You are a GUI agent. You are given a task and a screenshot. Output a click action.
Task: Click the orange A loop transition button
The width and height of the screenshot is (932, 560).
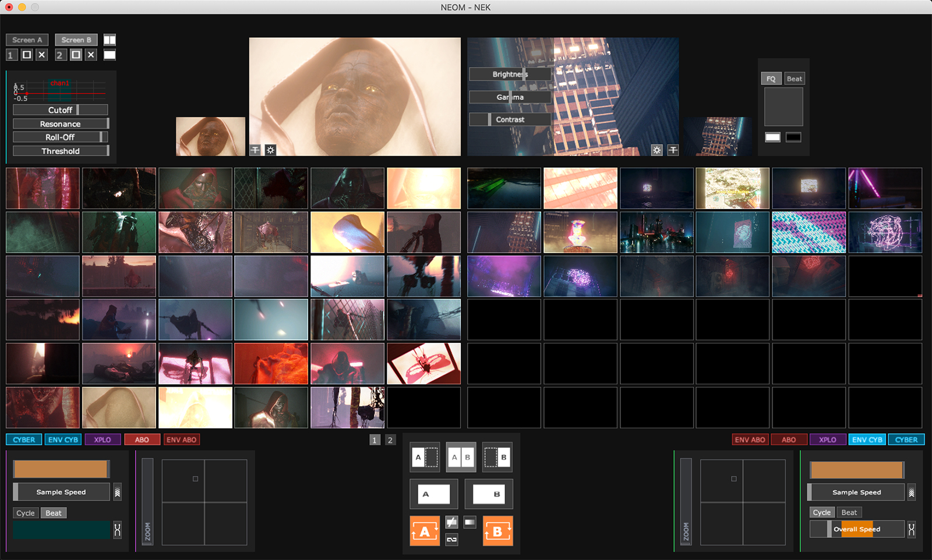pos(425,531)
